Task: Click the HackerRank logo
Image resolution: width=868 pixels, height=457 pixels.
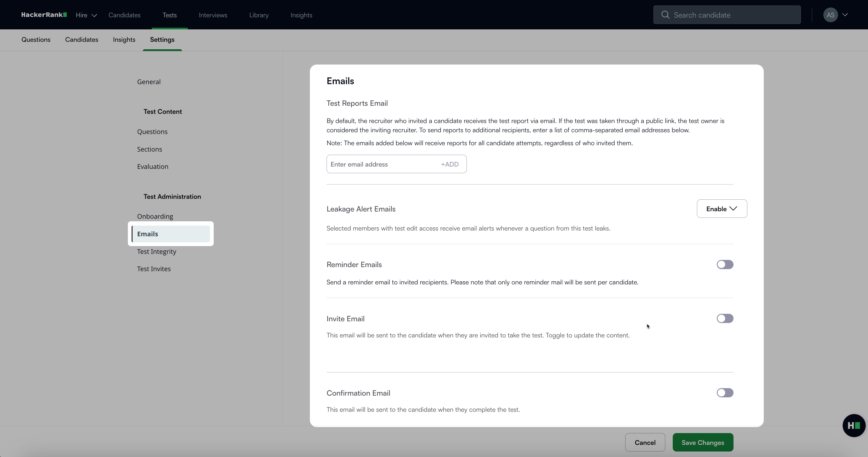Action: [x=44, y=15]
